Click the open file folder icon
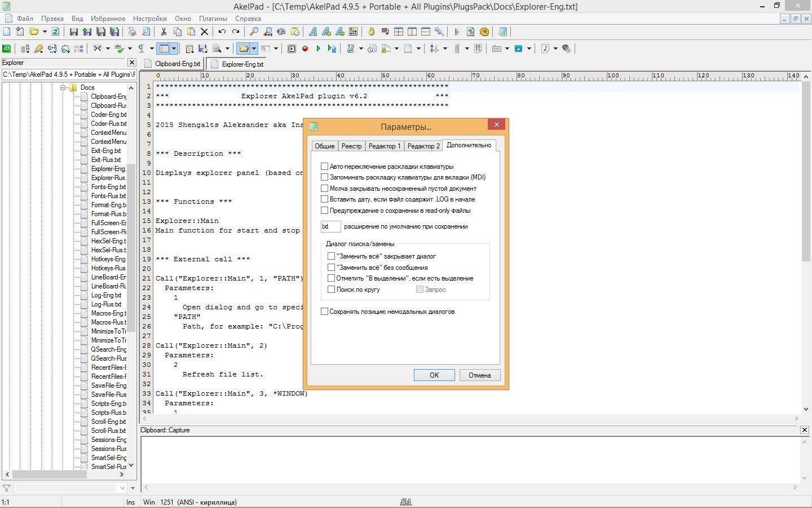Screen dimensions: 812x508 coord(34,32)
